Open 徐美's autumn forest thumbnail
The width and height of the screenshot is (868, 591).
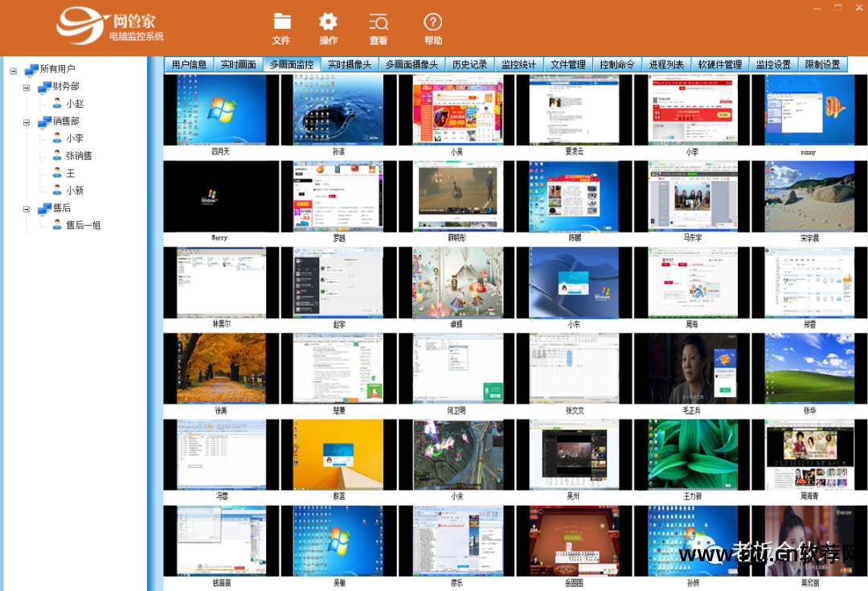(222, 368)
